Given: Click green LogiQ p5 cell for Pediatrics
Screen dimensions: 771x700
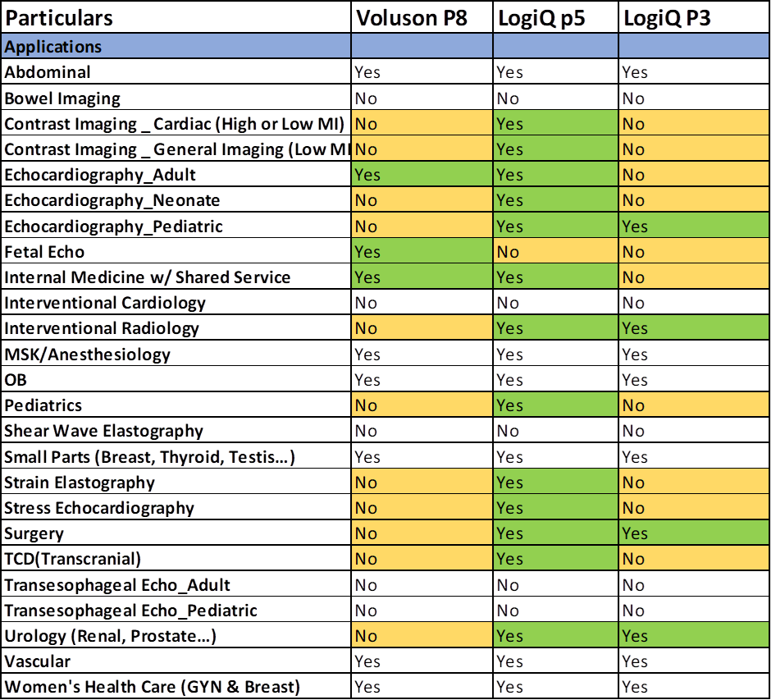Looking at the screenshot, I should [x=555, y=405].
